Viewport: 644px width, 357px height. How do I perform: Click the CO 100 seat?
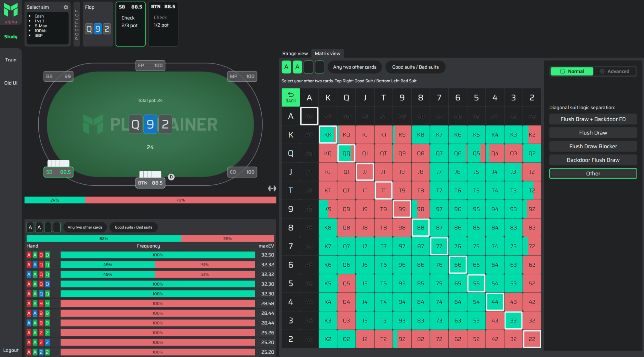tap(242, 172)
